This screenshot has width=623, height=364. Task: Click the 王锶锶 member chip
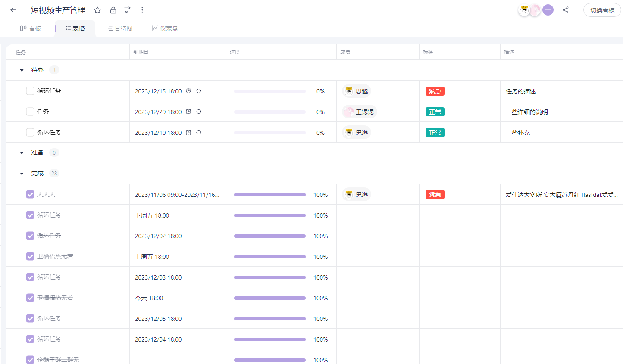pyautogui.click(x=359, y=112)
